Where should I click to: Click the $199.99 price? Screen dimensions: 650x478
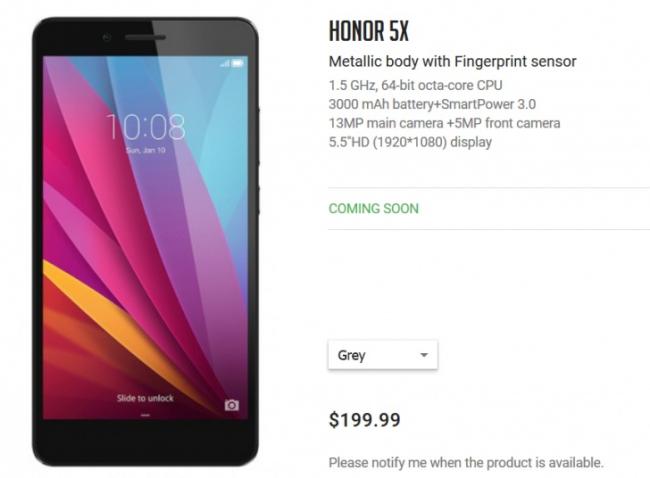[x=365, y=420]
